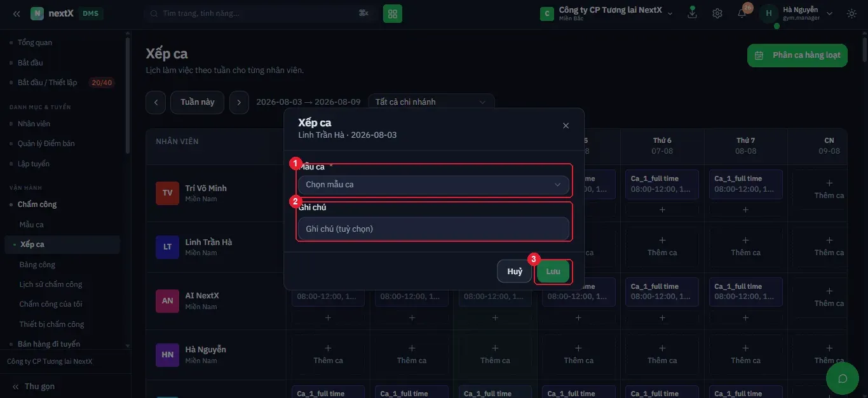
Task: Click the AN avatar for AI NextX
Action: pos(168,301)
